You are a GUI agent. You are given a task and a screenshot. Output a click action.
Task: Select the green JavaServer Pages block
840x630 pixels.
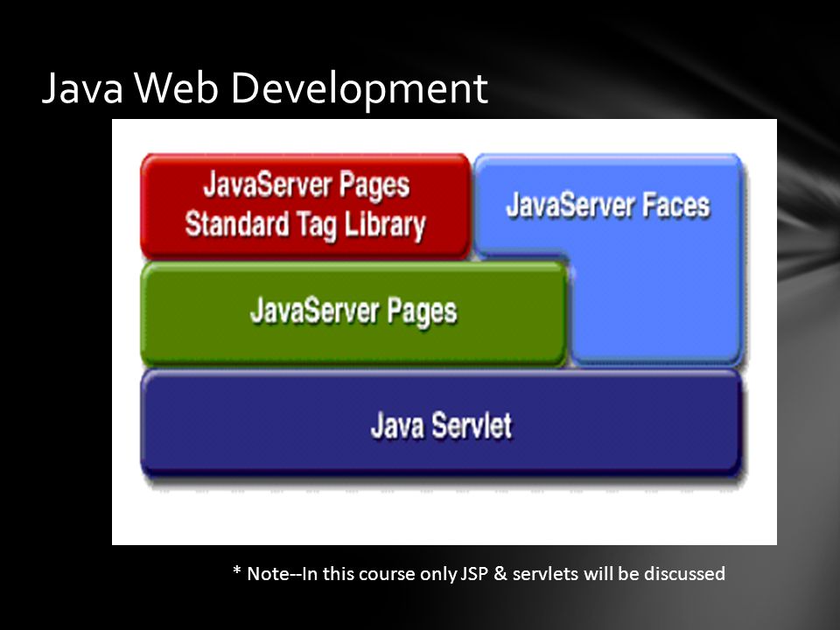(x=353, y=314)
